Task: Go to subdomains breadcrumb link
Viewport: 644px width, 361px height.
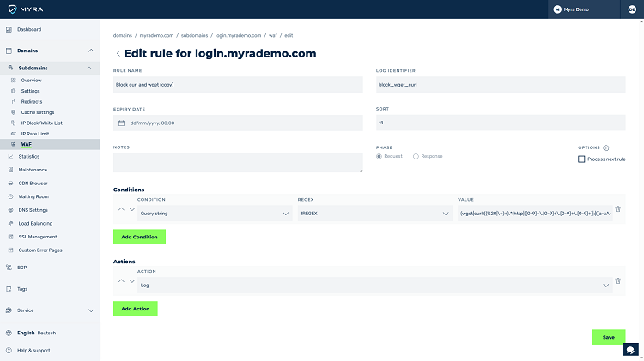Action: (x=194, y=36)
